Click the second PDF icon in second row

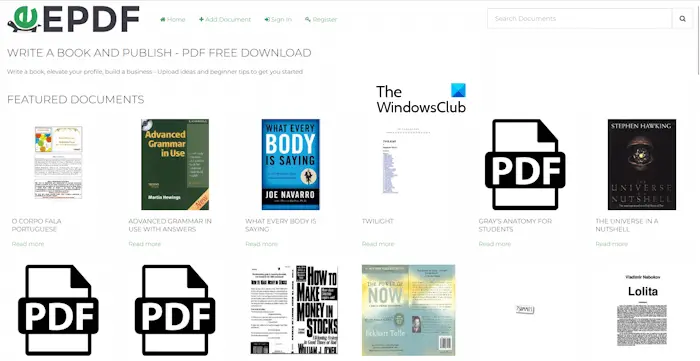(175, 310)
